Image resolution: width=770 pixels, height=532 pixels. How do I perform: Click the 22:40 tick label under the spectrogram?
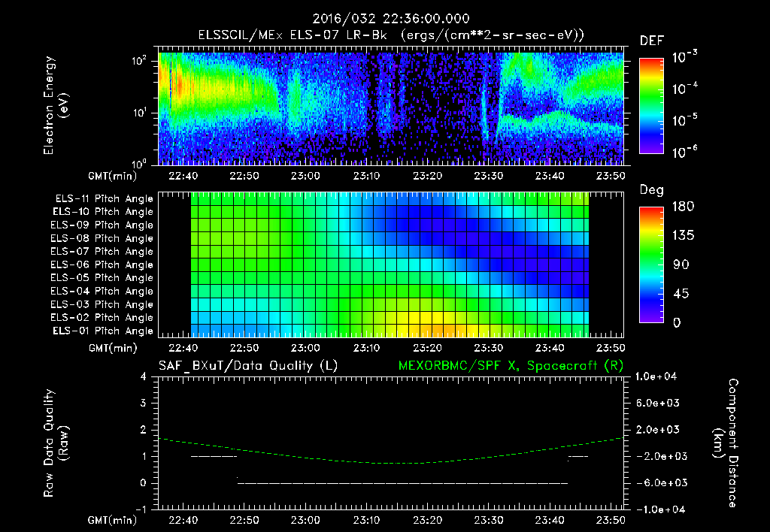click(183, 176)
